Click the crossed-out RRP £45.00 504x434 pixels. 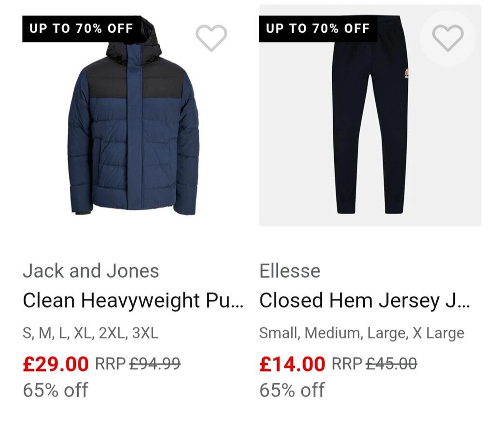391,364
